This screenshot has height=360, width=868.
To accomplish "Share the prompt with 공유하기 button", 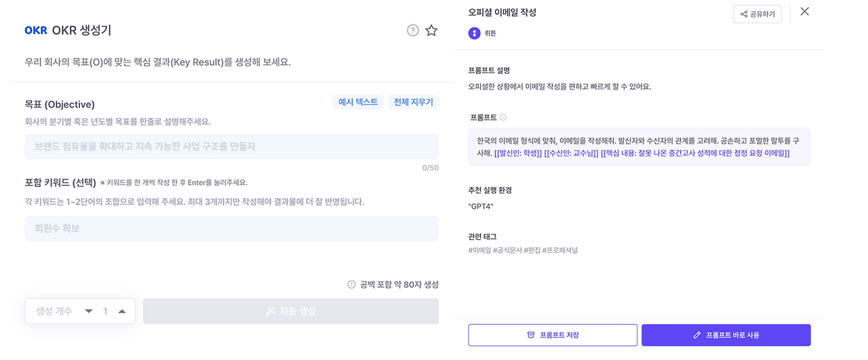I will point(757,14).
